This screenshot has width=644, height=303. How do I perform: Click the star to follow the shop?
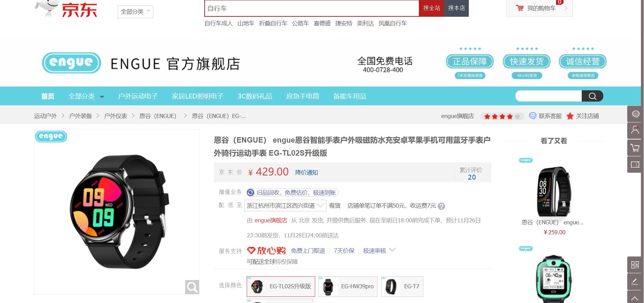570,116
